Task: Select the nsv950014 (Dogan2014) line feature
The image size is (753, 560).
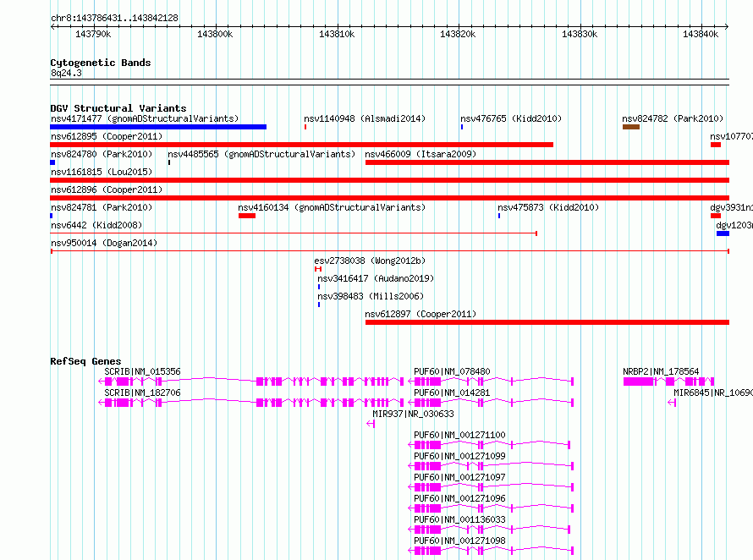Action: [389, 251]
